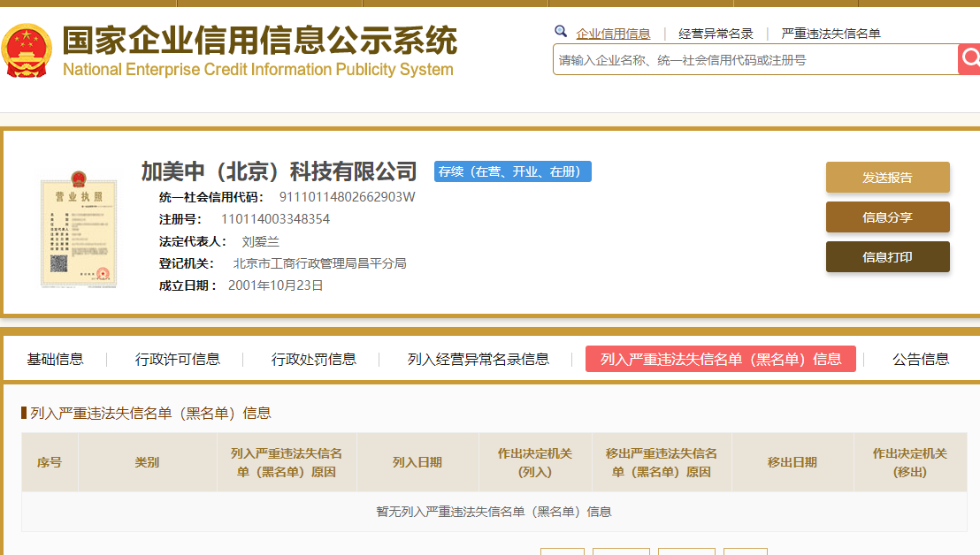Click the 存续（在营、开业、在册） status badge
This screenshot has height=555, width=980.
click(512, 171)
